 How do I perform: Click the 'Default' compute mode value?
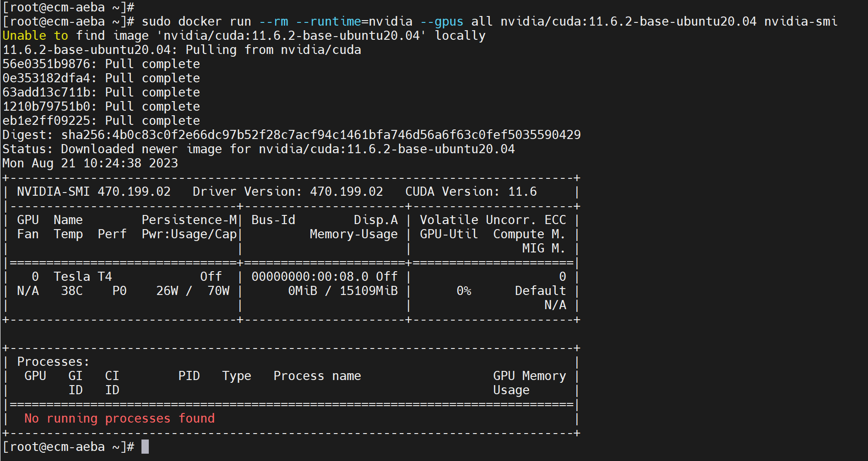[x=540, y=291]
